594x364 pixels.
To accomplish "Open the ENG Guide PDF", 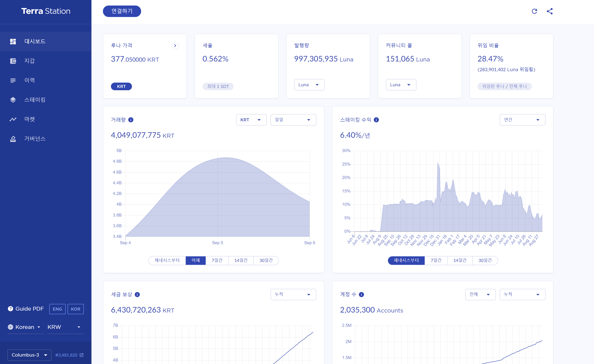I will tap(57, 309).
